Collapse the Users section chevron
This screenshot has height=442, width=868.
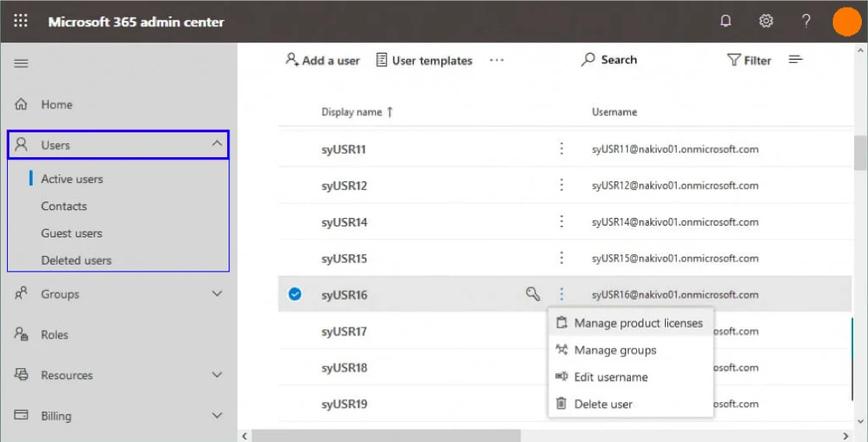(216, 144)
